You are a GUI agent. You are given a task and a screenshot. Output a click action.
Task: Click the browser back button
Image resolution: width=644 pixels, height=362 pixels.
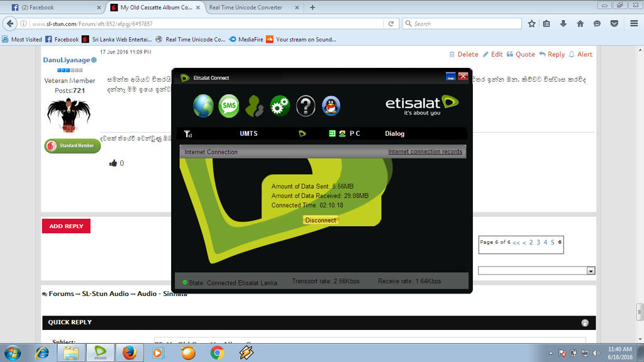click(x=10, y=24)
